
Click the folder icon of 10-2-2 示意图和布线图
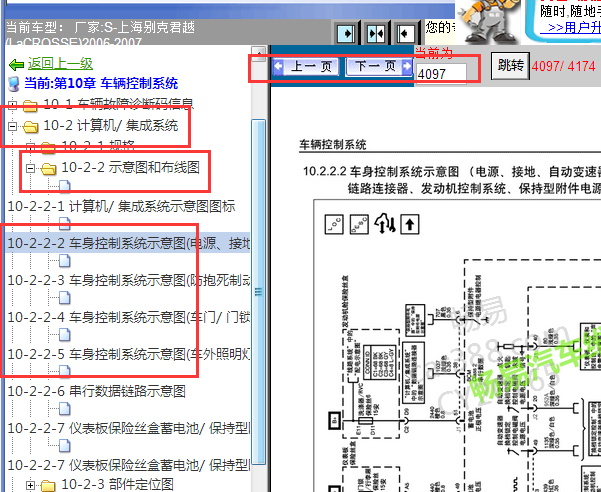[48, 169]
